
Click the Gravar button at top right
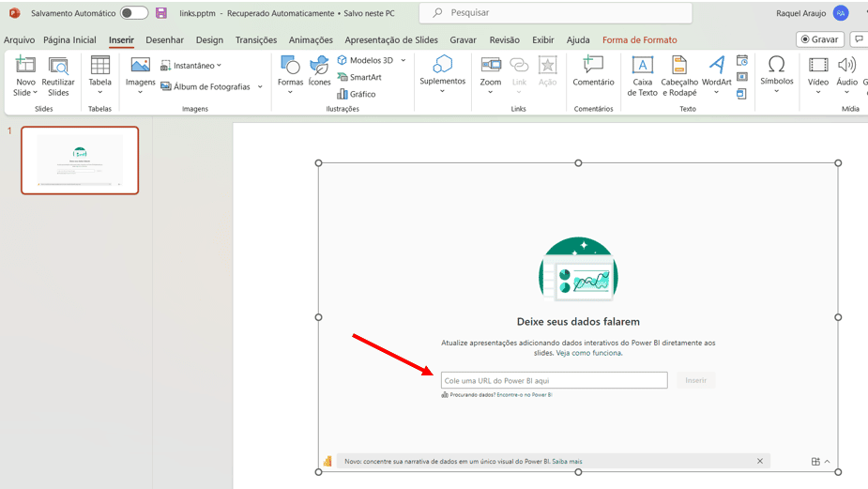pos(820,39)
